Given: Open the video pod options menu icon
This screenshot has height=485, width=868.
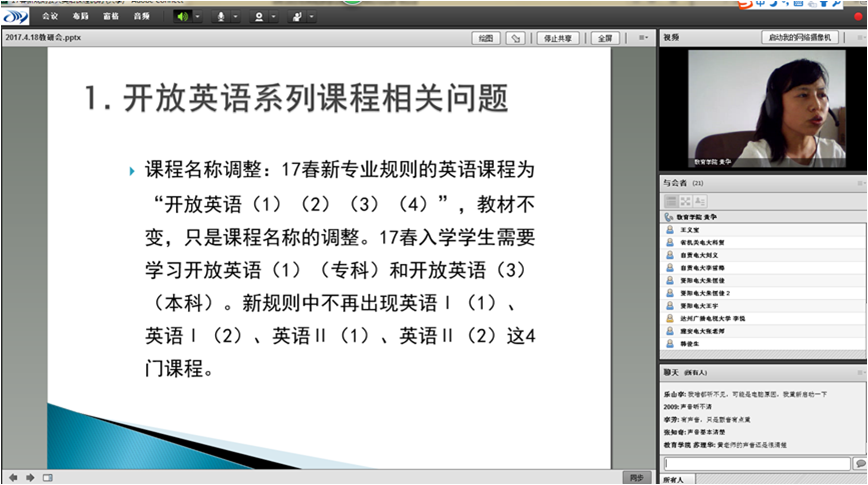Looking at the screenshot, I should [x=861, y=38].
